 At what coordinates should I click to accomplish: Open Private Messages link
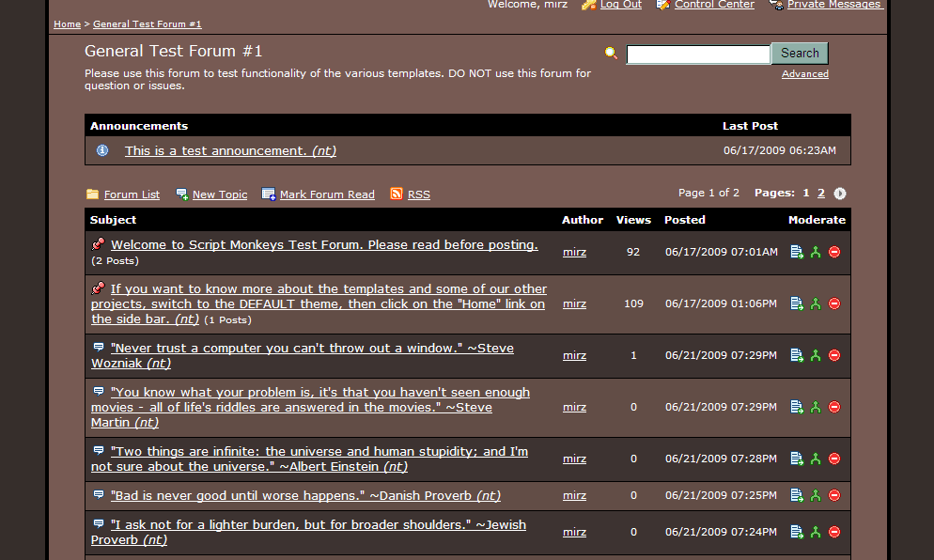(x=834, y=4)
